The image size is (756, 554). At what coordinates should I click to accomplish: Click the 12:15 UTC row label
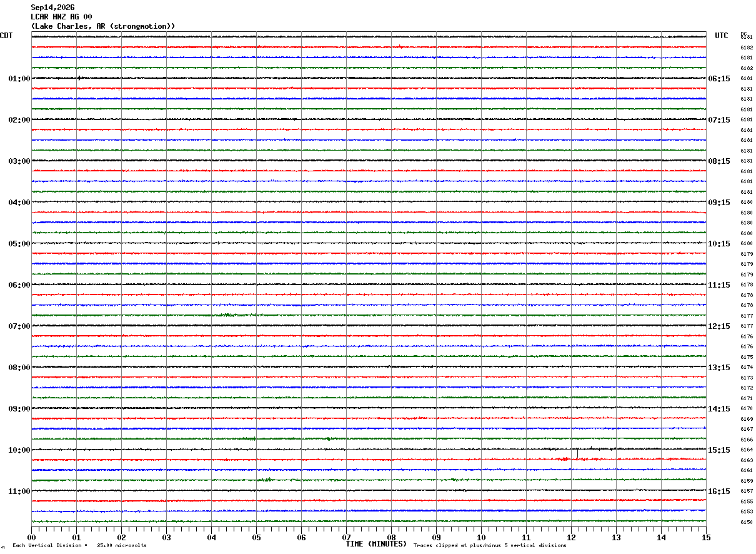(x=719, y=326)
